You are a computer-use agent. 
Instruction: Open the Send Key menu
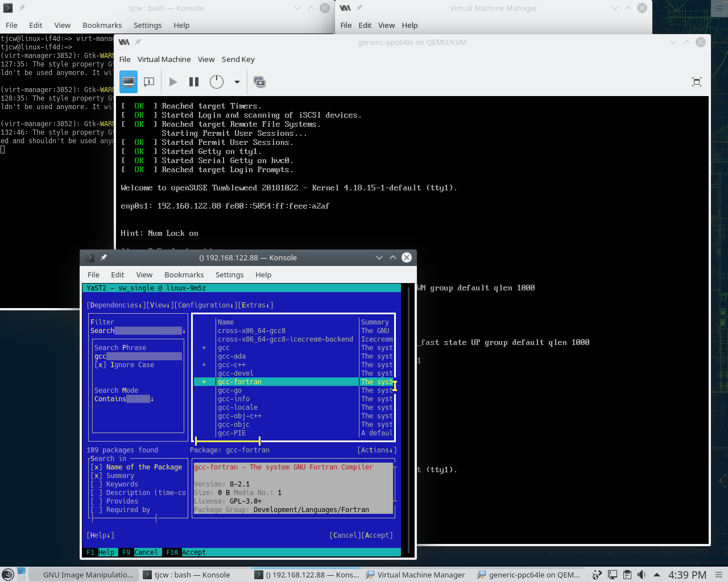coord(238,59)
